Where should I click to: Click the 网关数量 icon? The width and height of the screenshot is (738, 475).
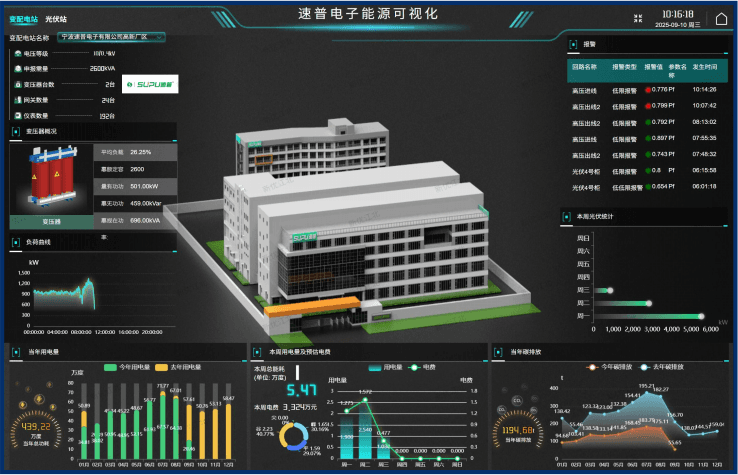coord(18,100)
